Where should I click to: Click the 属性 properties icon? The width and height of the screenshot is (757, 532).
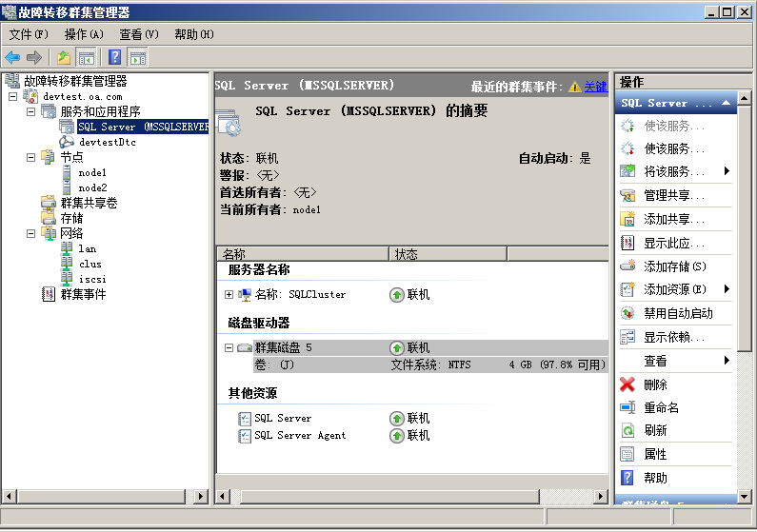point(628,454)
